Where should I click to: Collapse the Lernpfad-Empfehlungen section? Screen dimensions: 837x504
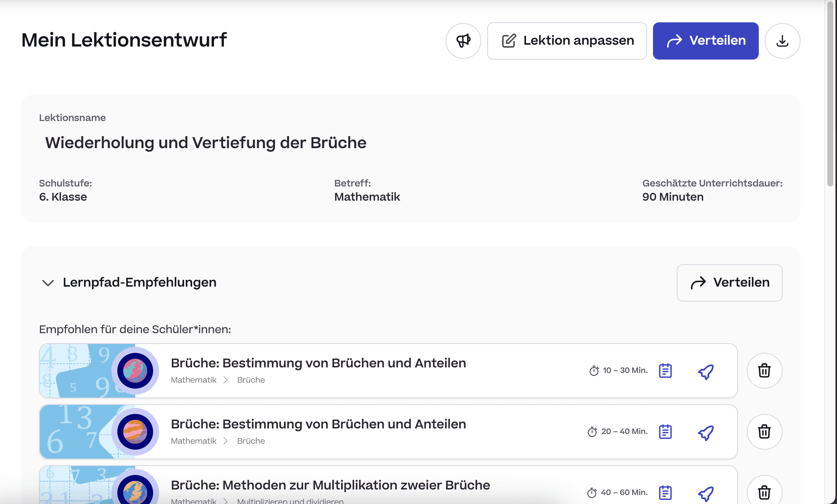48,283
